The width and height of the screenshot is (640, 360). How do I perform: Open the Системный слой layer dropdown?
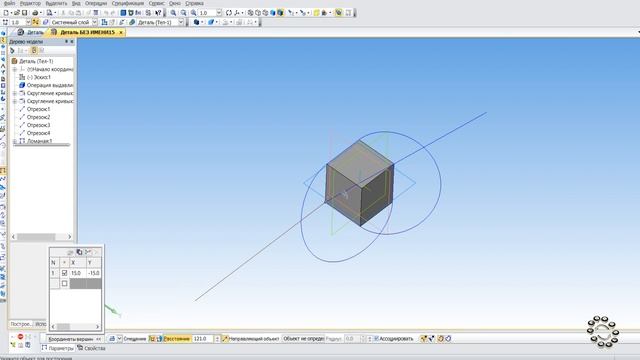coord(94,22)
